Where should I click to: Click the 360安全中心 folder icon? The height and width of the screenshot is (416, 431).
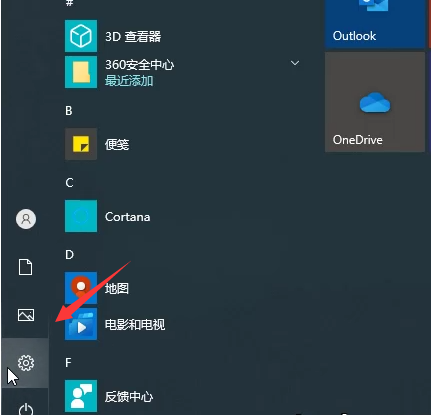[81, 72]
